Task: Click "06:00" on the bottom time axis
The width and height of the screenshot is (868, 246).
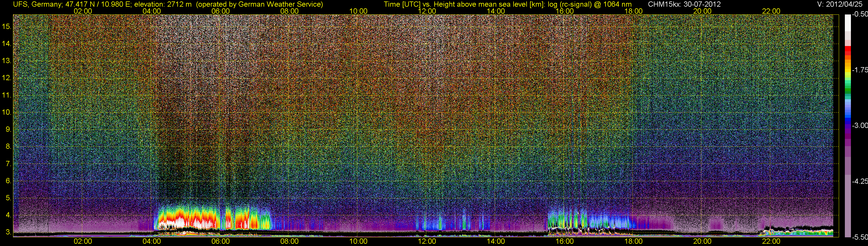Action: tap(221, 241)
